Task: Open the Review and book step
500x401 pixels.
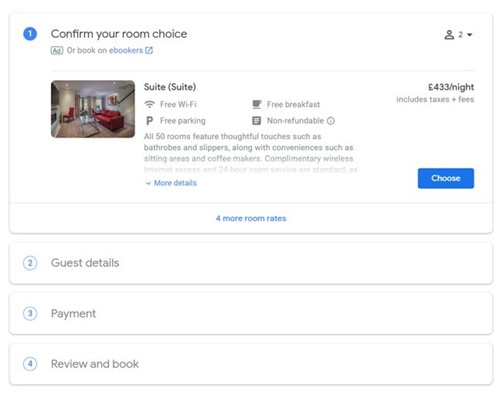Action: point(251,364)
